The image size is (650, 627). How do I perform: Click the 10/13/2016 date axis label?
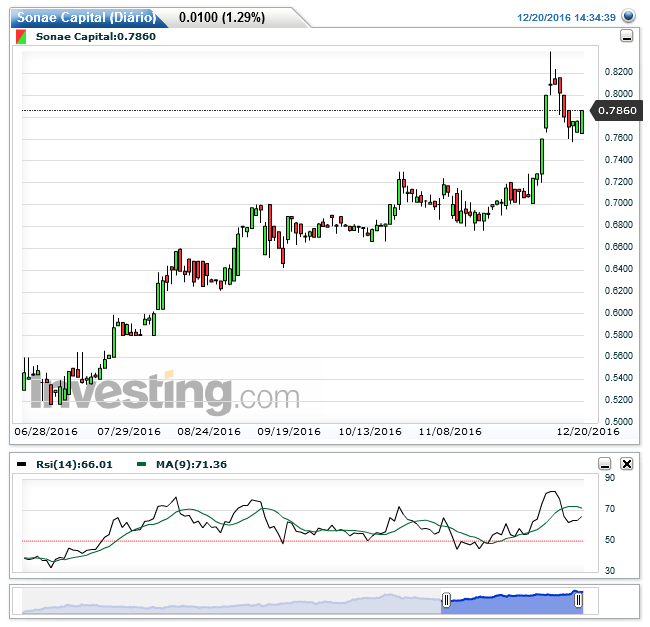point(370,431)
